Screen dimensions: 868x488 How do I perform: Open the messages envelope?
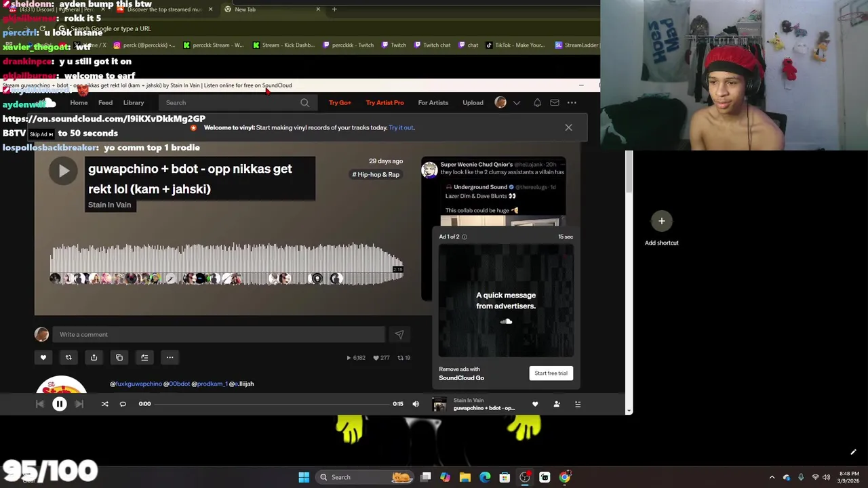(x=554, y=103)
